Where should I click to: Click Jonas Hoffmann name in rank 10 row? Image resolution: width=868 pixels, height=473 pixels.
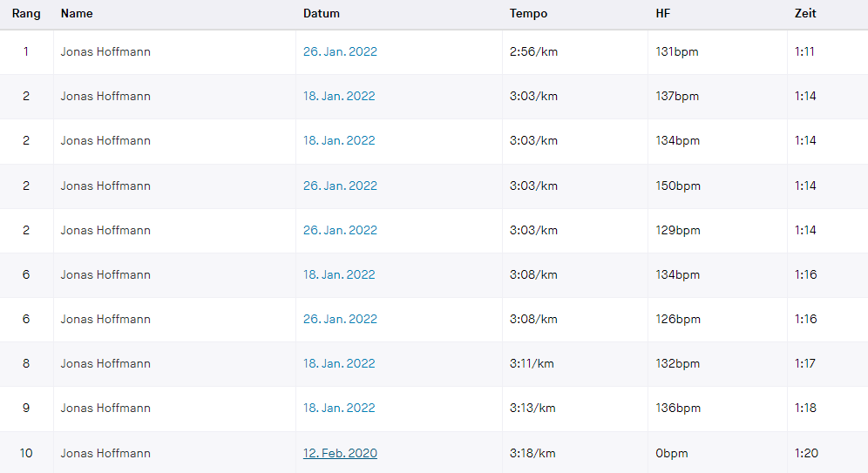tap(105, 453)
